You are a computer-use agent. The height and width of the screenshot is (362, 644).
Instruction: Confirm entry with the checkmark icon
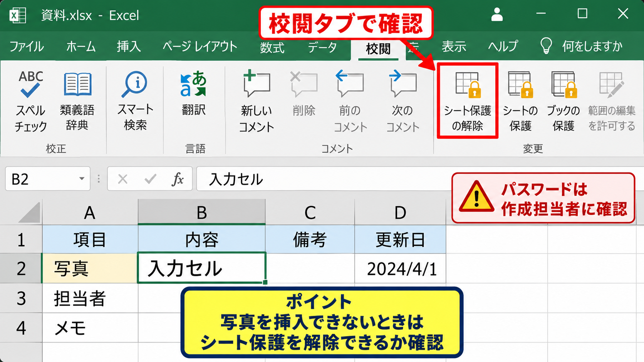click(x=150, y=179)
